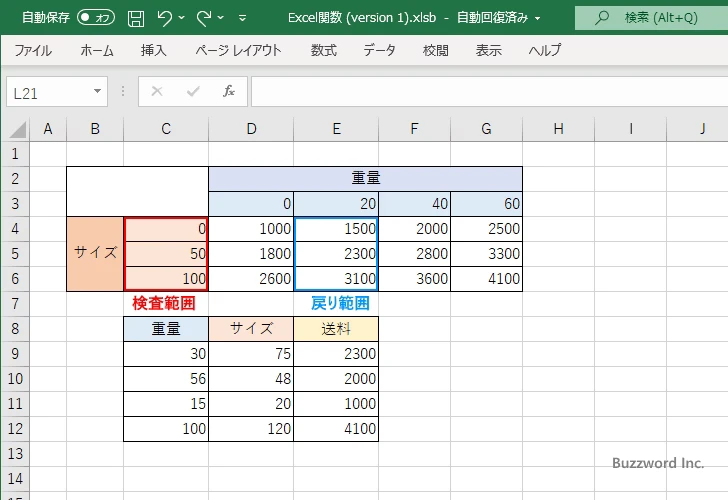Select column C header

click(166, 129)
